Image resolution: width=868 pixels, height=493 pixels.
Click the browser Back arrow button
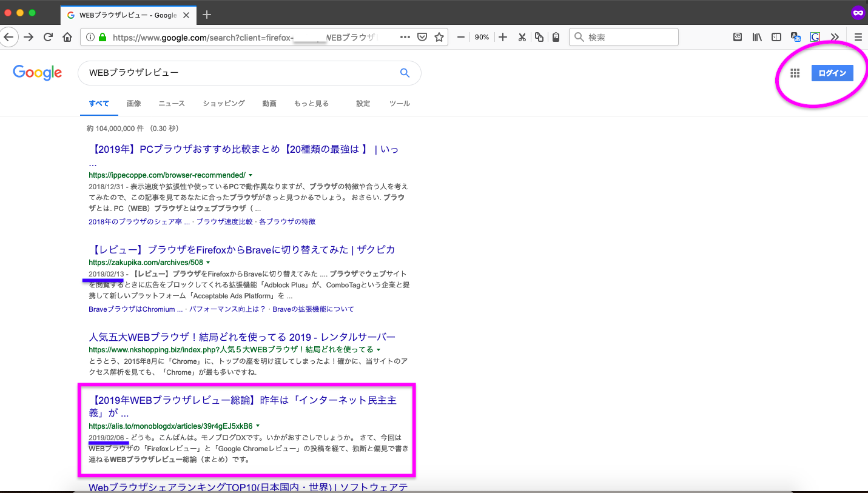(8, 37)
